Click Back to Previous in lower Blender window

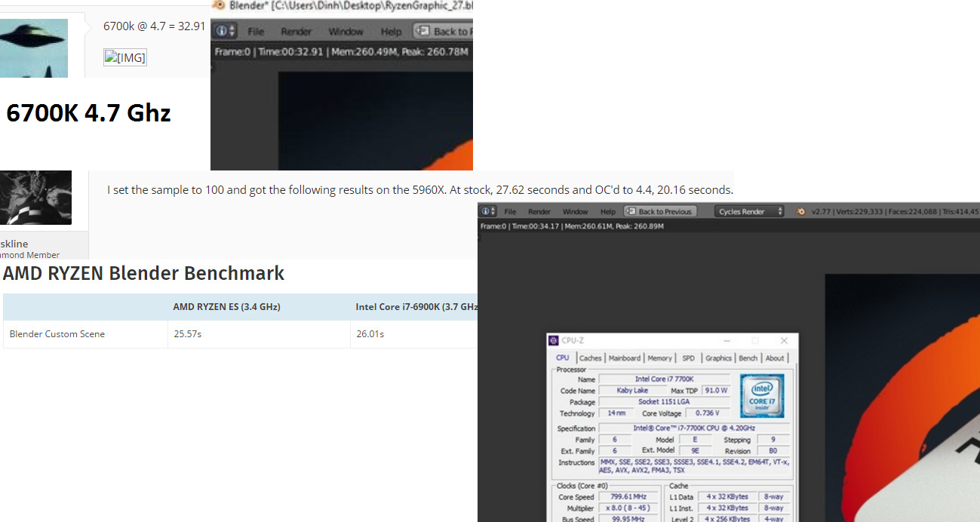[659, 211]
